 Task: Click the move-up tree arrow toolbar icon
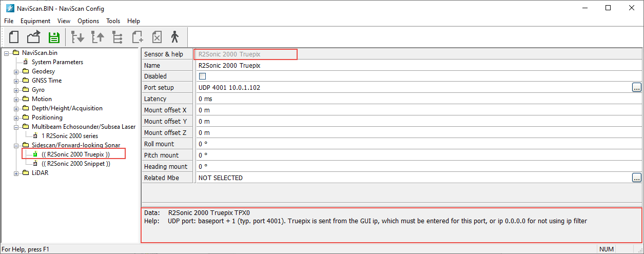[97, 37]
